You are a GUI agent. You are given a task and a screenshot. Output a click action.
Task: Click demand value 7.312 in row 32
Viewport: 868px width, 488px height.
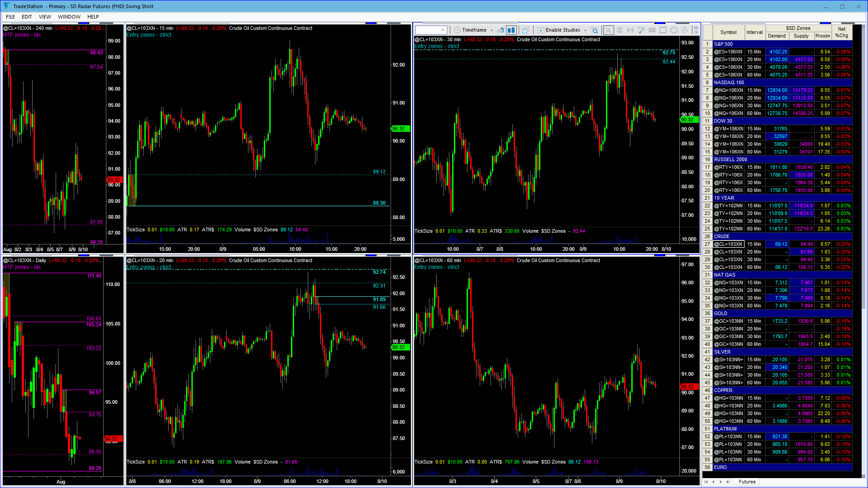pyautogui.click(x=777, y=283)
